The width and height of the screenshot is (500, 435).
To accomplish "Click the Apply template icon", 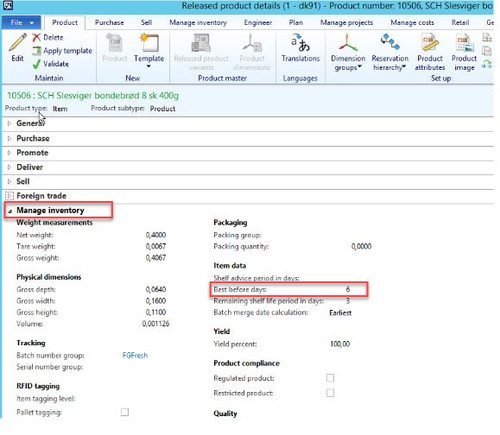I will click(36, 51).
